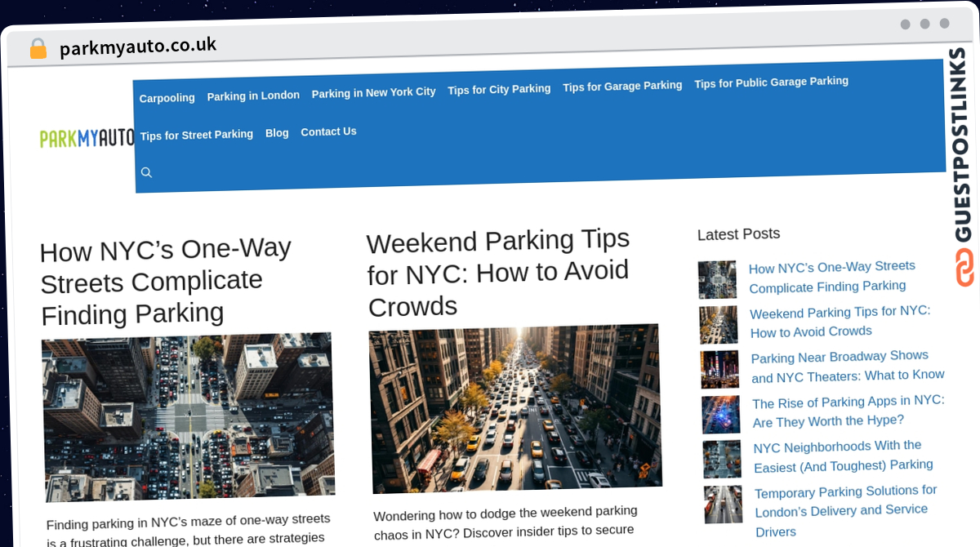Click sidebar thumbnail for Temporary Parking post
Image resolution: width=980 pixels, height=547 pixels.
click(724, 505)
